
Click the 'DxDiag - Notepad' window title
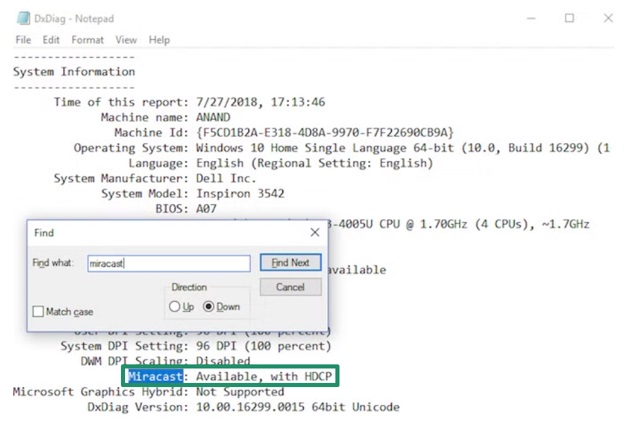[x=74, y=19]
